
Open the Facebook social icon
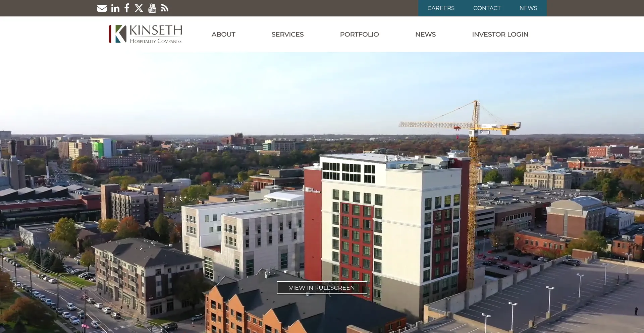pyautogui.click(x=127, y=8)
